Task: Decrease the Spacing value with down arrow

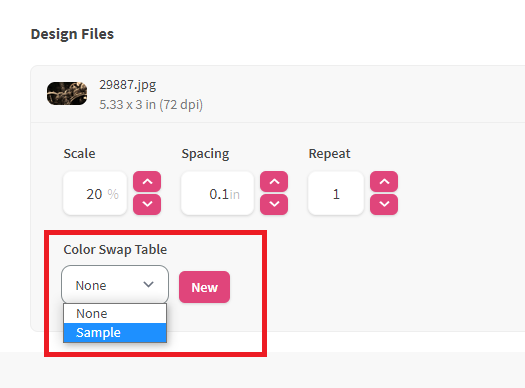Action: pos(274,204)
